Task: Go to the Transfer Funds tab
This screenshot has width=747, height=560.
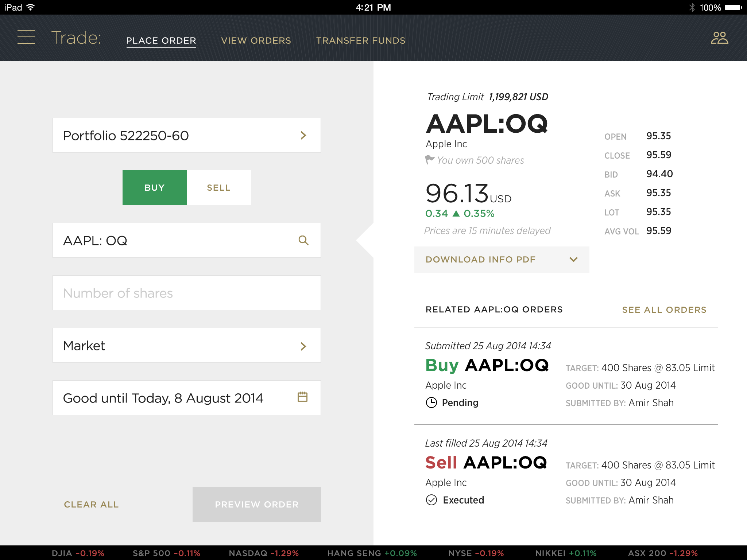Action: coord(361,40)
